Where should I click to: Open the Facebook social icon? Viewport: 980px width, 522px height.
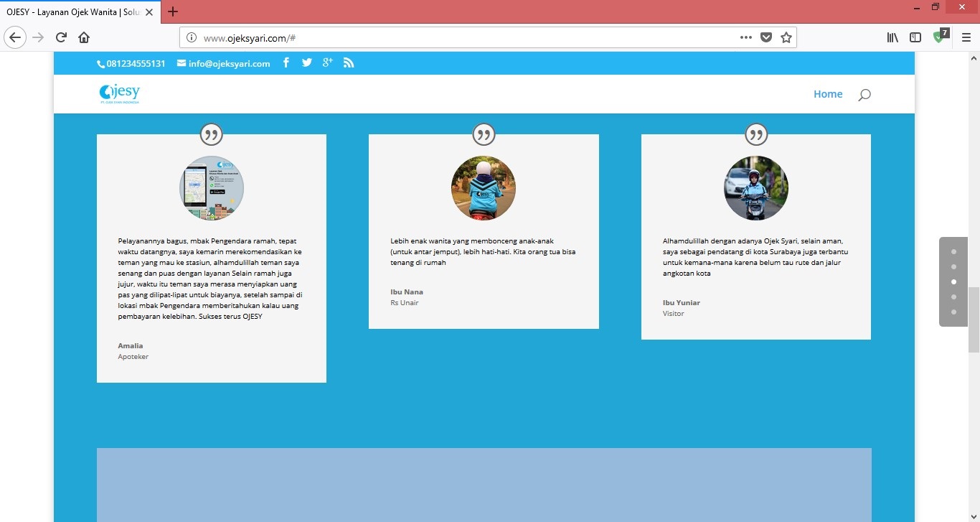tap(286, 63)
